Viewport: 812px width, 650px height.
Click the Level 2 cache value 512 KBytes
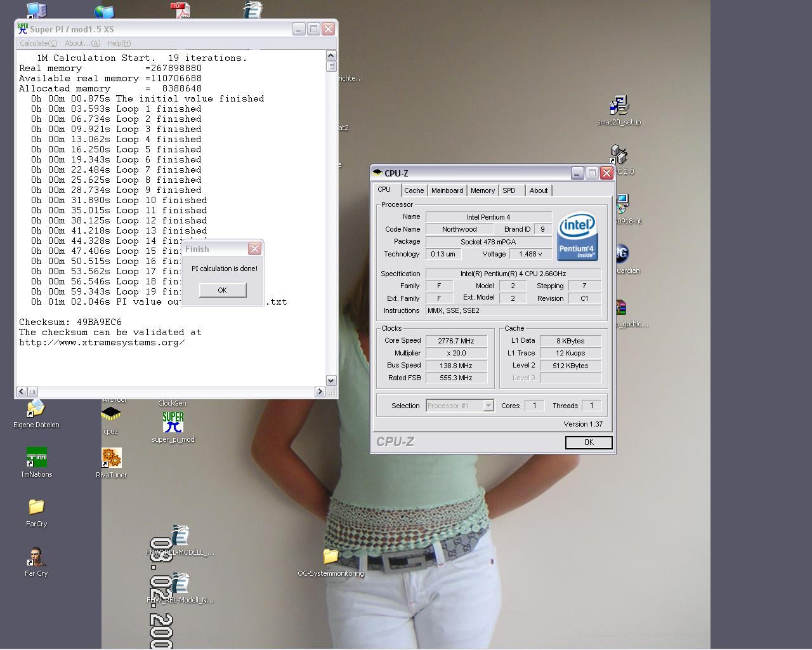tap(570, 366)
